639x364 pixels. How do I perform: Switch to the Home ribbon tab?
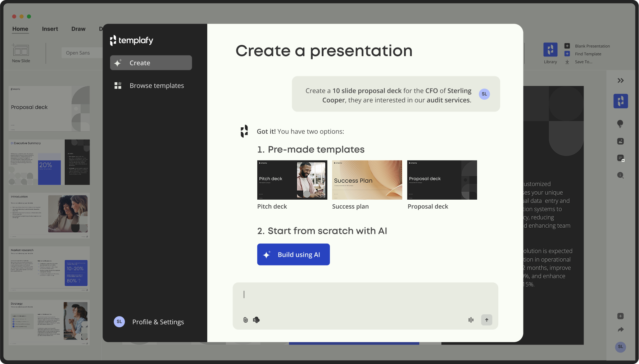point(20,29)
